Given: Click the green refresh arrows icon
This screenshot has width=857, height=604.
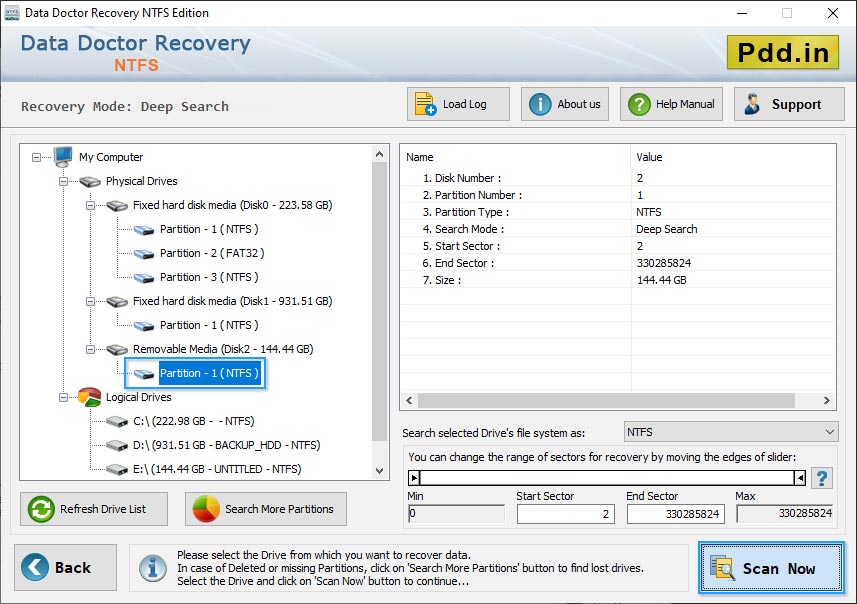Looking at the screenshot, I should coord(41,509).
